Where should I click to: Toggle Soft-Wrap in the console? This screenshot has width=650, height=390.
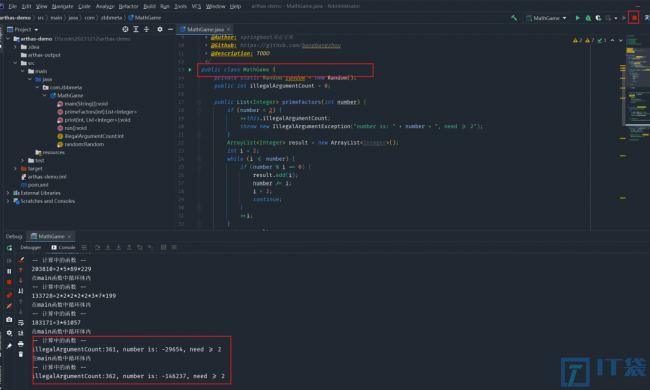pyautogui.click(x=21, y=323)
